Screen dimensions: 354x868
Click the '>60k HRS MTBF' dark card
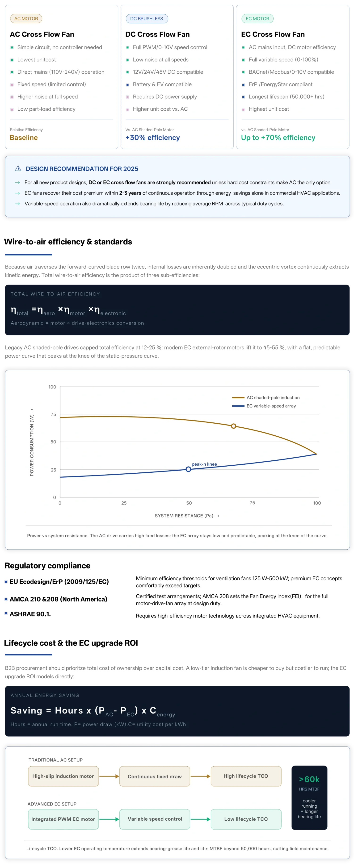point(309,797)
